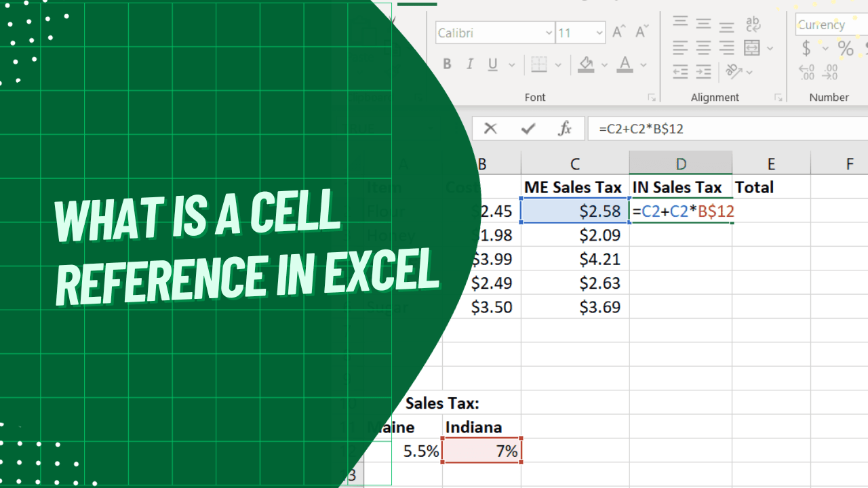Increase decimal places
This screenshot has height=488, width=868.
(806, 72)
